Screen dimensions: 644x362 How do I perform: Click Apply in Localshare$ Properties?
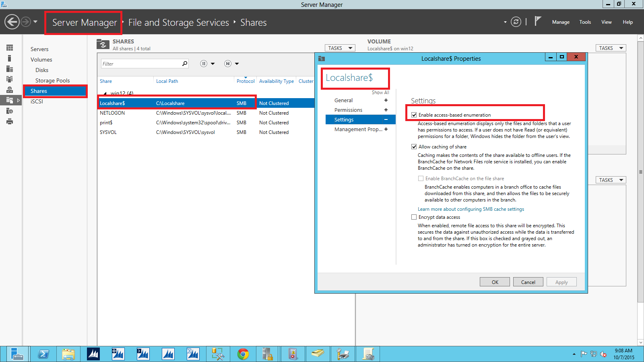tap(561, 282)
